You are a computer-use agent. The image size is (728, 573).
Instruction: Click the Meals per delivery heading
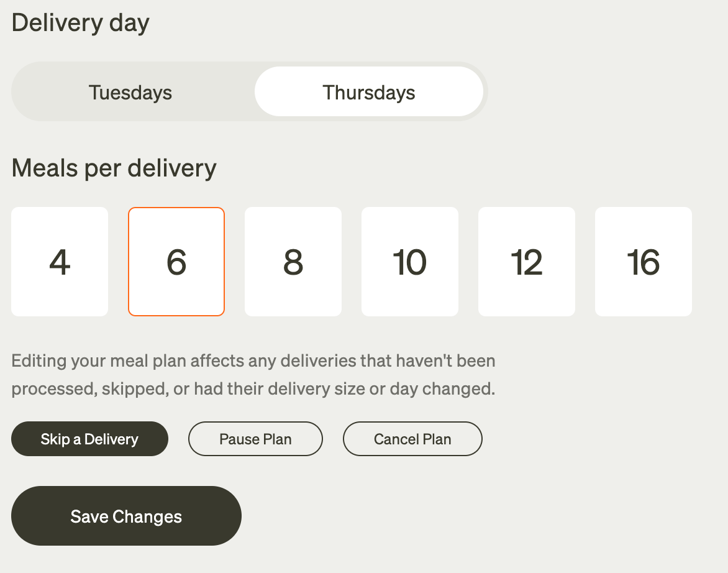[x=114, y=168]
